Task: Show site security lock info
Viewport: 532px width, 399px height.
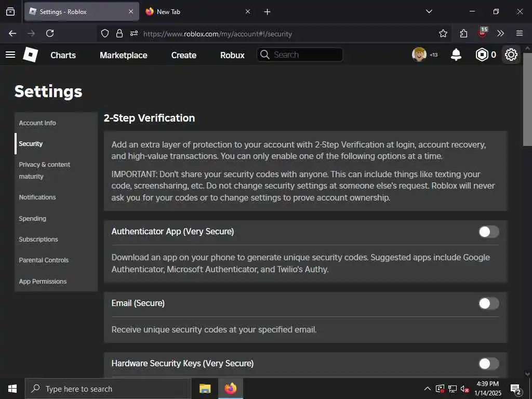Action: [119, 33]
